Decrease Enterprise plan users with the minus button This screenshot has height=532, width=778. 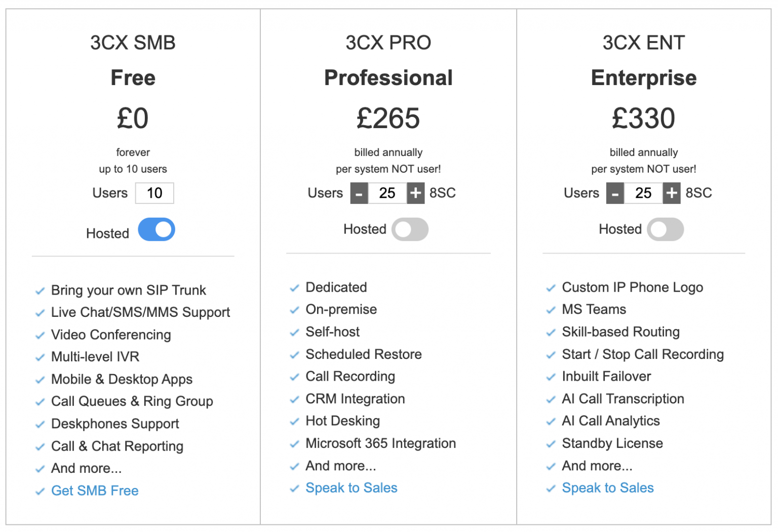615,193
